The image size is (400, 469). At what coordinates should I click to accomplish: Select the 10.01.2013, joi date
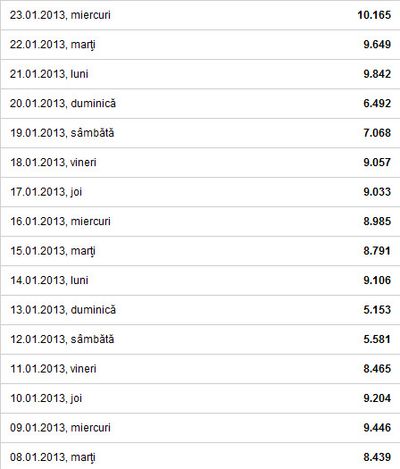pyautogui.click(x=46, y=399)
